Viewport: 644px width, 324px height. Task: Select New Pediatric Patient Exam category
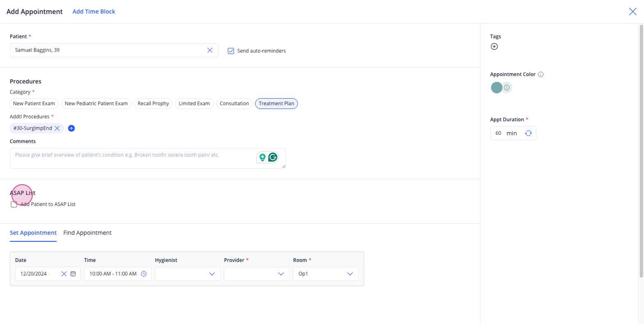coord(96,104)
